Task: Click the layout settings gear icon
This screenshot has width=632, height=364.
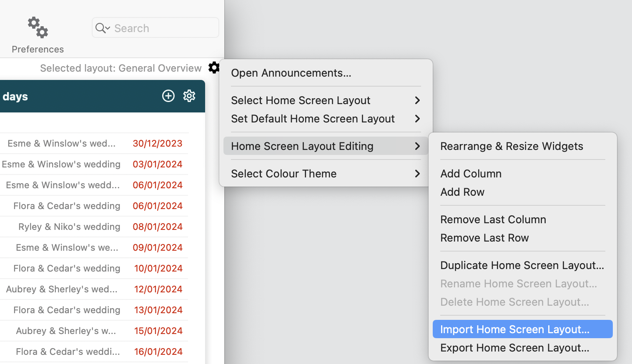Action: click(214, 67)
